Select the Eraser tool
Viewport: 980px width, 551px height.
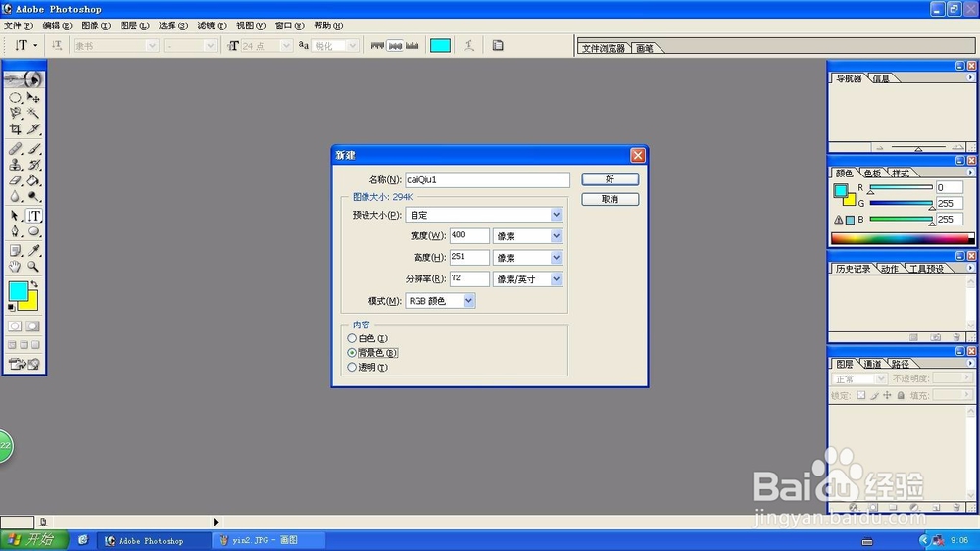coord(15,180)
